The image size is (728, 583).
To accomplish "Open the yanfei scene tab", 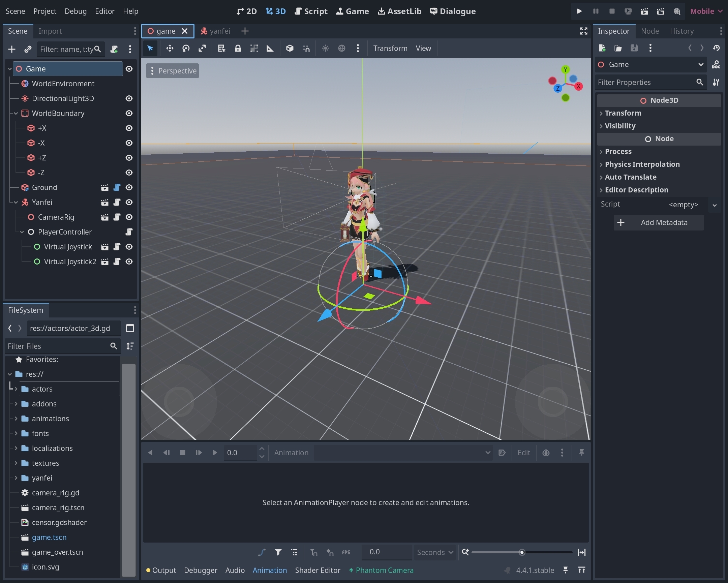I will (215, 31).
